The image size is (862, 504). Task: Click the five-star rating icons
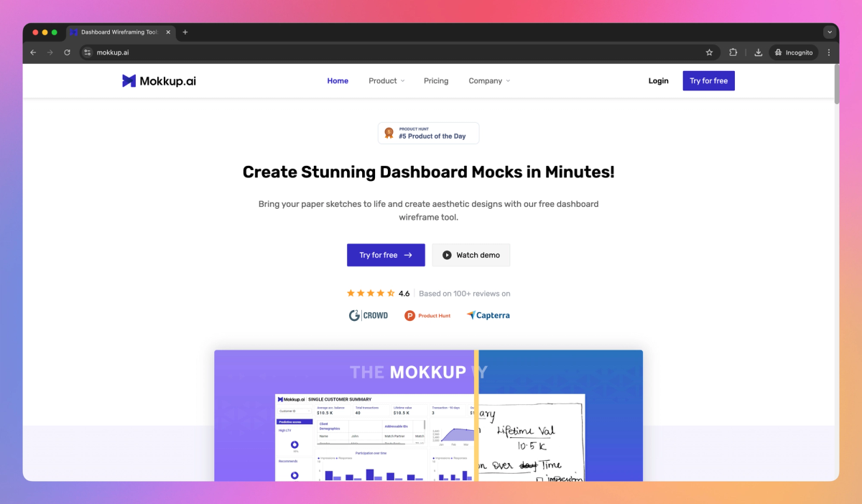click(x=371, y=293)
